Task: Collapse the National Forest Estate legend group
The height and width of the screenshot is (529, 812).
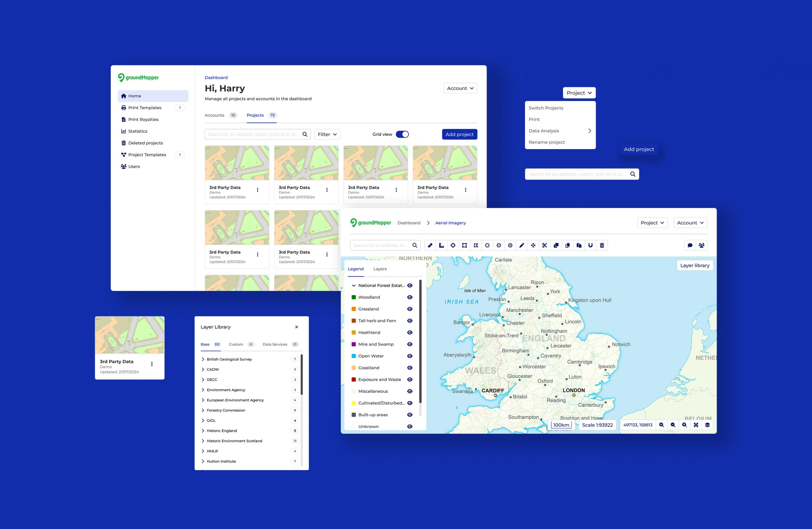Action: point(353,286)
